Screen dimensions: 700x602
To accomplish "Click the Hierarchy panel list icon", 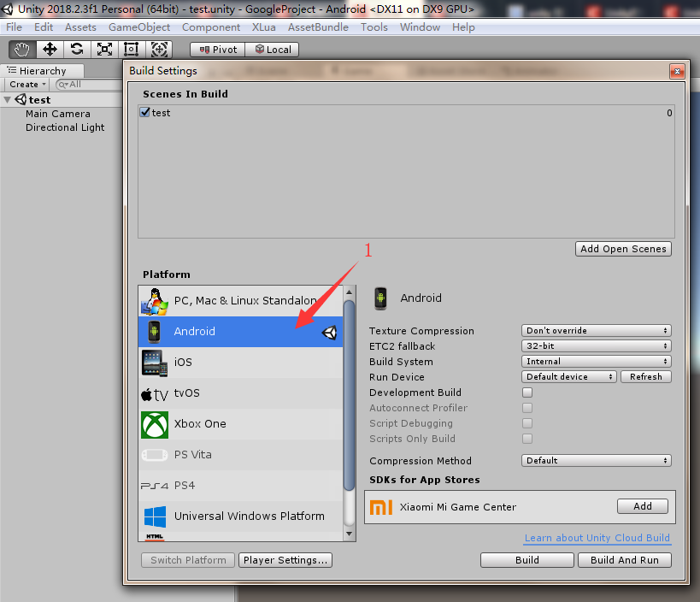I will (12, 70).
